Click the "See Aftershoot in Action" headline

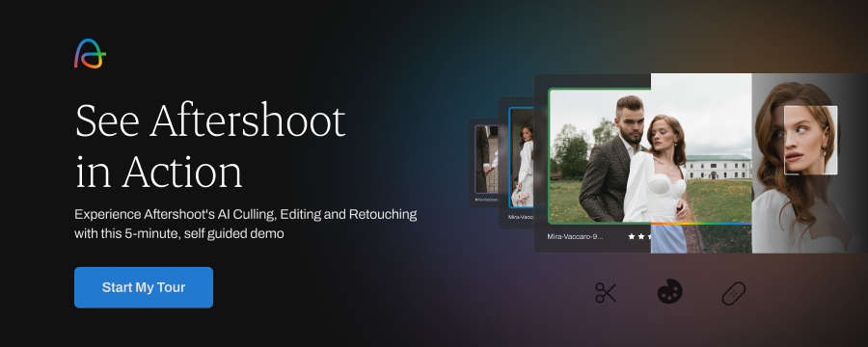(x=210, y=147)
